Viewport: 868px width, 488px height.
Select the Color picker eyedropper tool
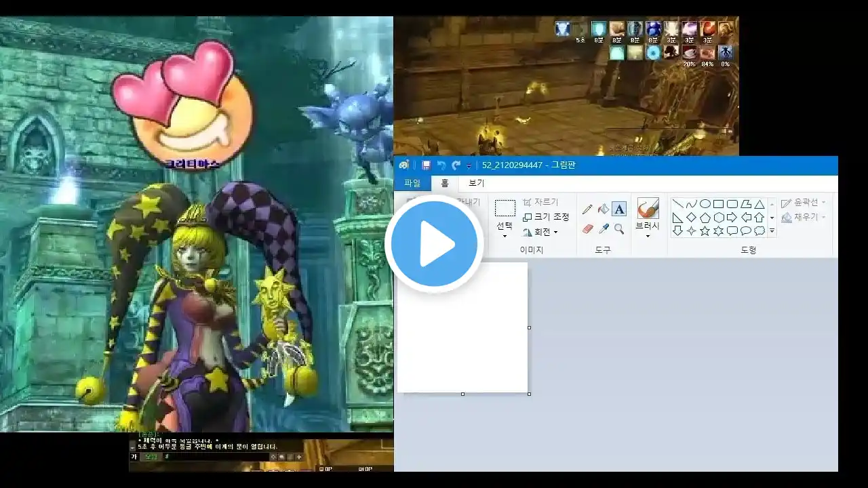click(x=604, y=229)
